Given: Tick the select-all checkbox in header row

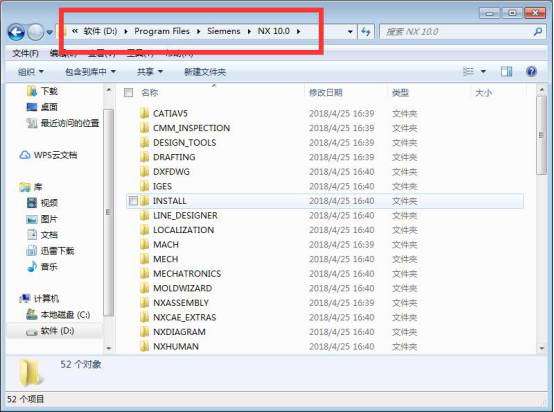Looking at the screenshot, I should coord(128,93).
